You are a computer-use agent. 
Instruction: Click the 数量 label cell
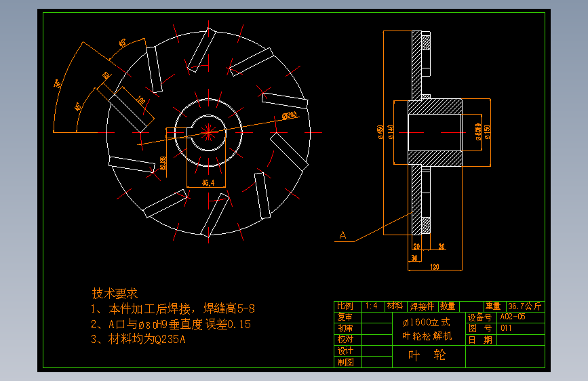[x=448, y=306]
